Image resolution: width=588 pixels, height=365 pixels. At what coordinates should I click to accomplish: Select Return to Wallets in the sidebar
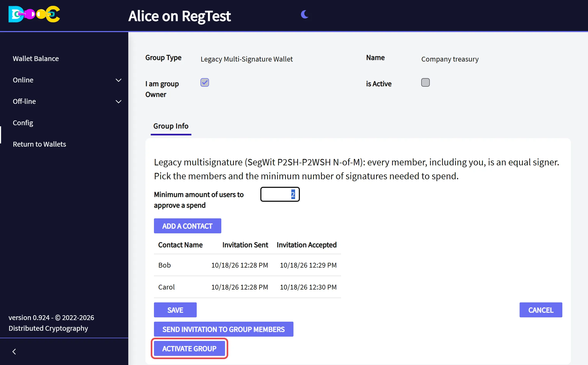point(39,144)
